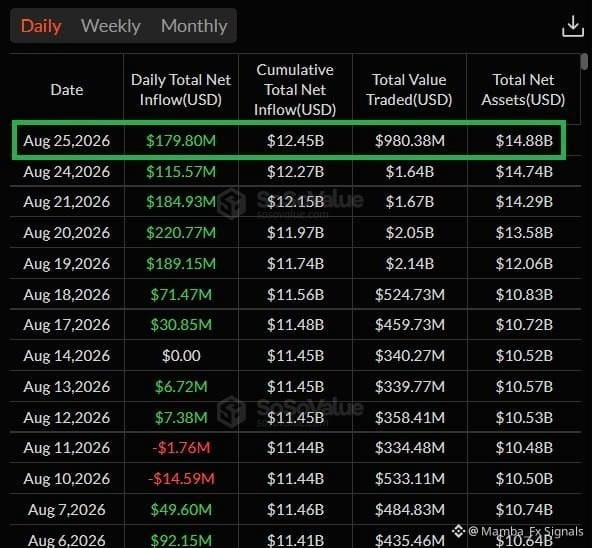The height and width of the screenshot is (548, 592).
Task: Click the Date column header
Action: (x=67, y=90)
